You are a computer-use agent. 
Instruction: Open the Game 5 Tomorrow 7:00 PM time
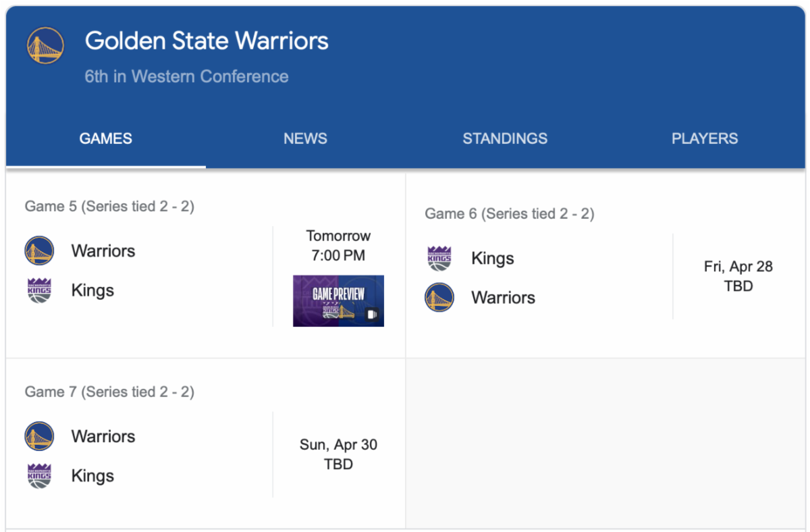click(x=338, y=246)
